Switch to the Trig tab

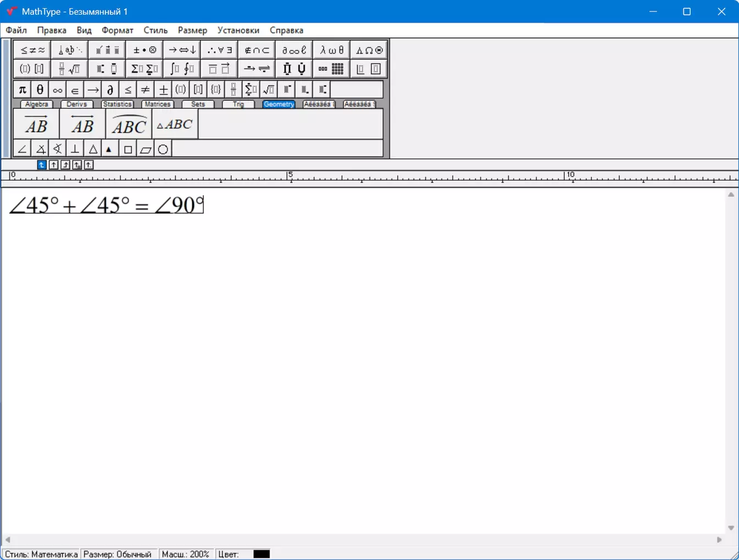click(x=238, y=104)
